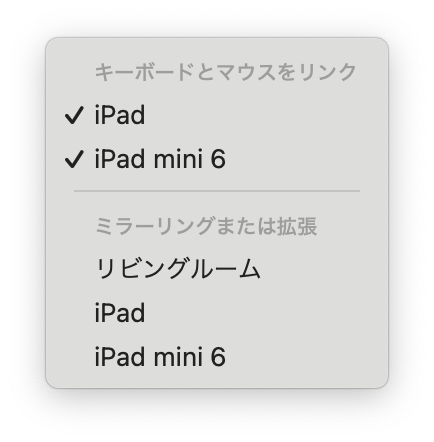Choose the iPad entry without a checkmark

point(217,313)
